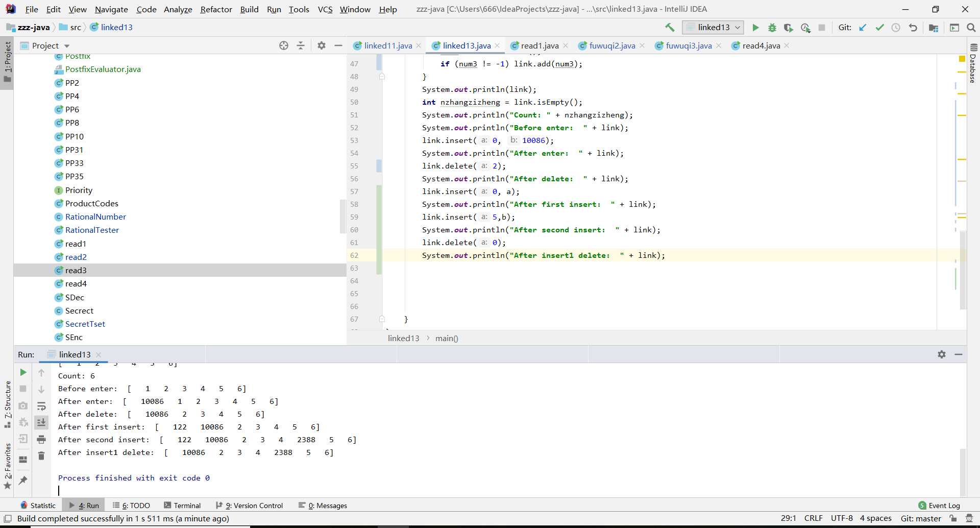
Task: Close linked13 Run tab
Action: pyautogui.click(x=99, y=355)
